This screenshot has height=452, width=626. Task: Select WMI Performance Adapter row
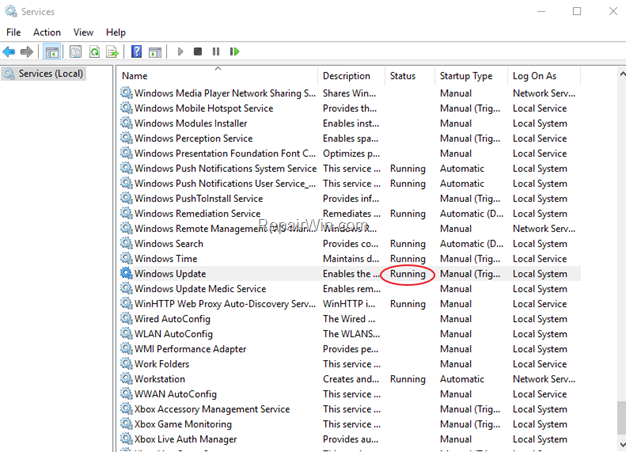coord(350,349)
